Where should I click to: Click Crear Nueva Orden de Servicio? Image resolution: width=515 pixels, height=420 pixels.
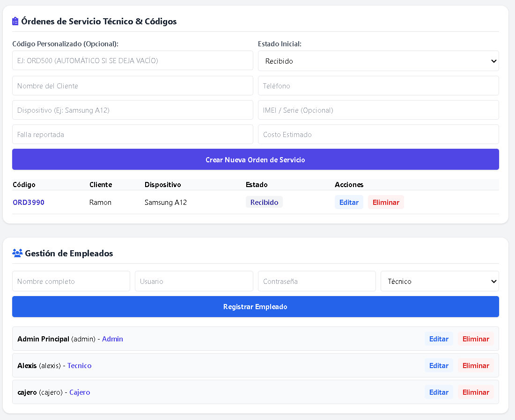(256, 159)
